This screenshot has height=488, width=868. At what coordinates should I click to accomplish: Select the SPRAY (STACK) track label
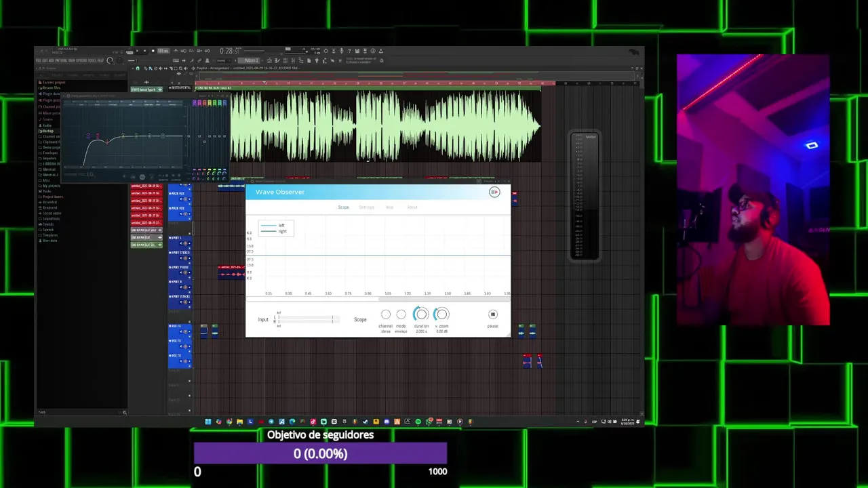[x=180, y=296]
